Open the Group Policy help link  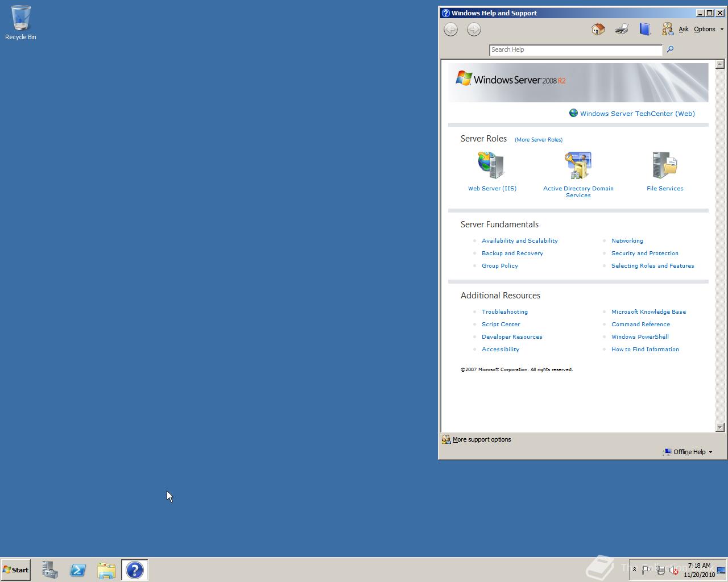499,265
